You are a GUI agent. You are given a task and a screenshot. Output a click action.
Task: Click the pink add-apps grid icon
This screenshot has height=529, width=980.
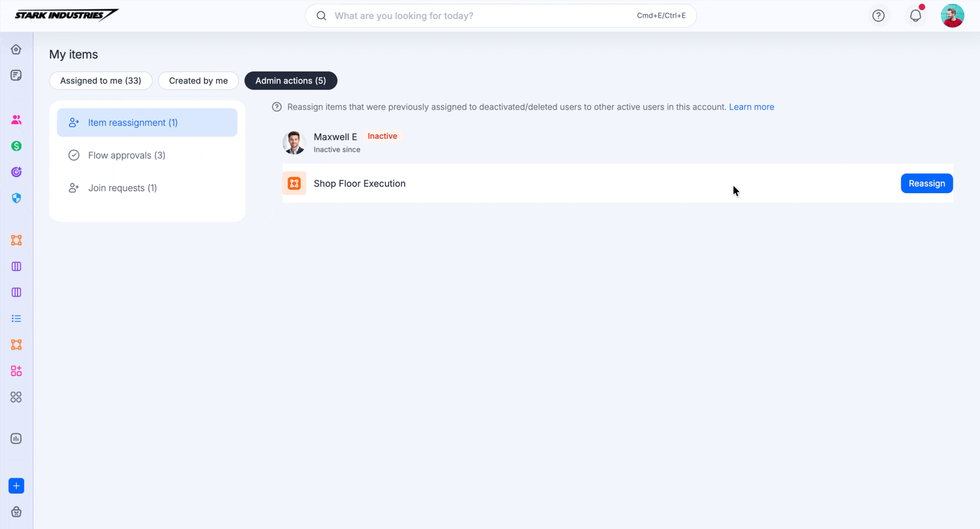pos(16,371)
